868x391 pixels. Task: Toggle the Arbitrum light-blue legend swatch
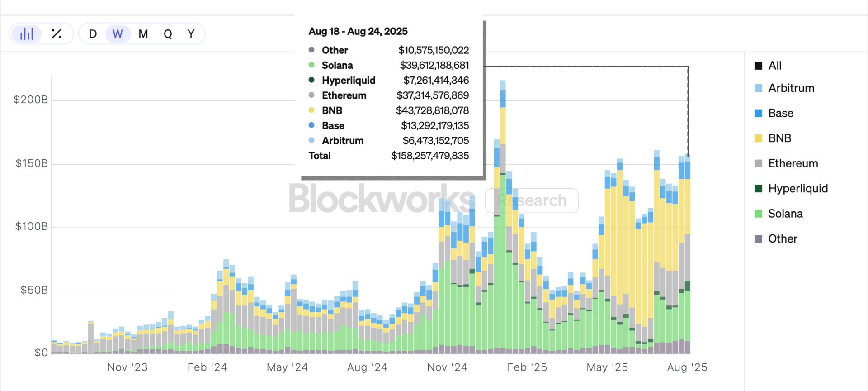759,88
